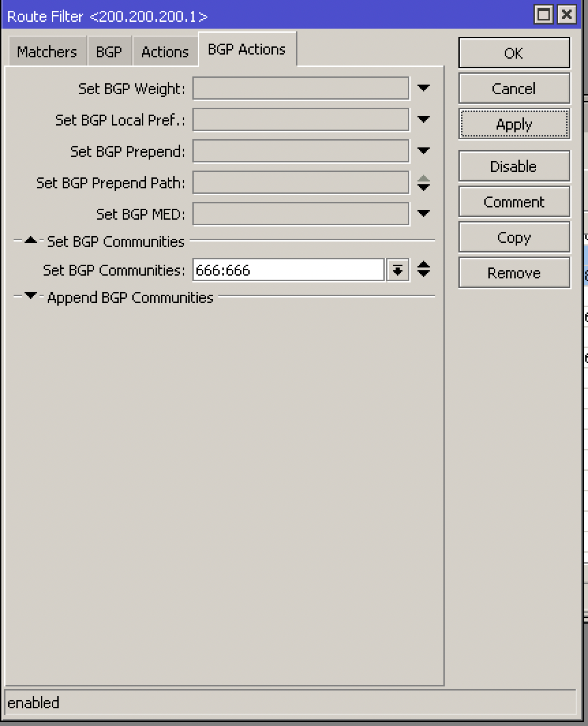Select the BGP Actions tab
This screenshot has width=588, height=726.
[247, 49]
